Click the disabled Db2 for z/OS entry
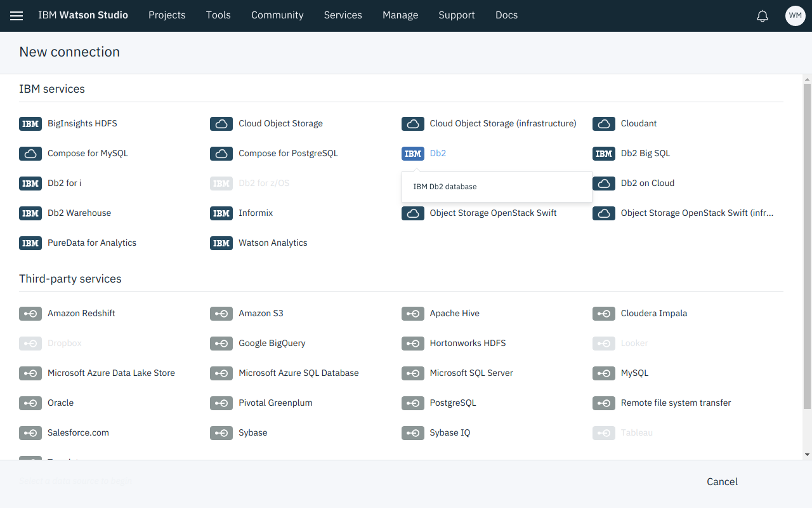Viewport: 812px width, 508px height. click(x=249, y=184)
